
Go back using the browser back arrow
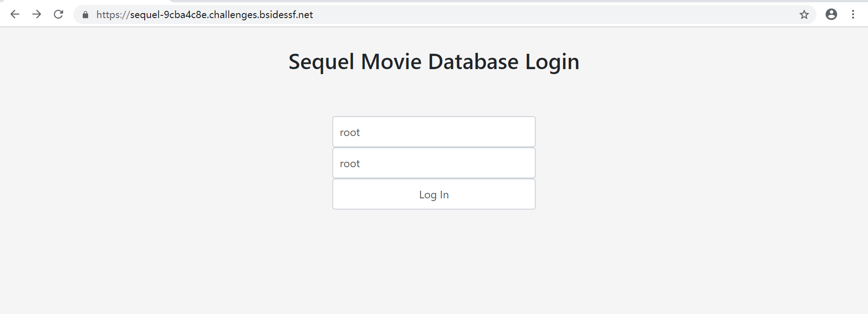[15, 14]
